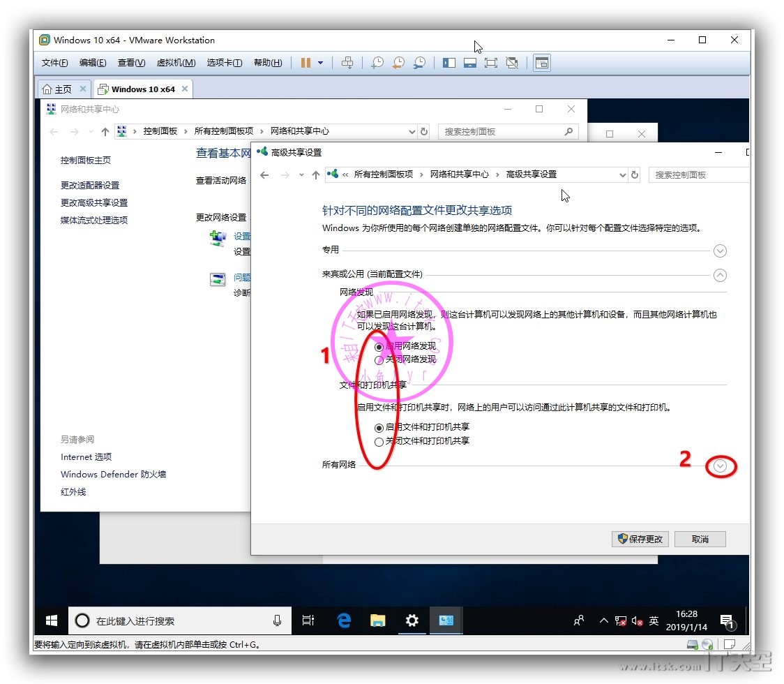The image size is (784, 684).
Task: Open the 文件(F) menu
Action: pos(54,63)
